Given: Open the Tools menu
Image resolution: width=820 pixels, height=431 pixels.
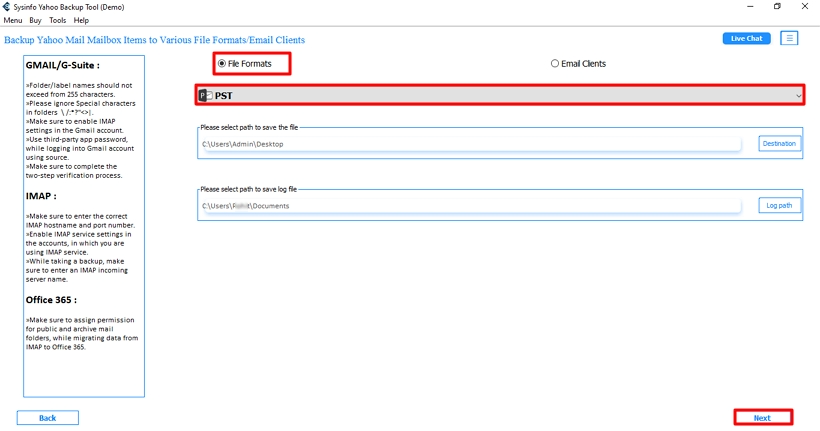Looking at the screenshot, I should (58, 20).
